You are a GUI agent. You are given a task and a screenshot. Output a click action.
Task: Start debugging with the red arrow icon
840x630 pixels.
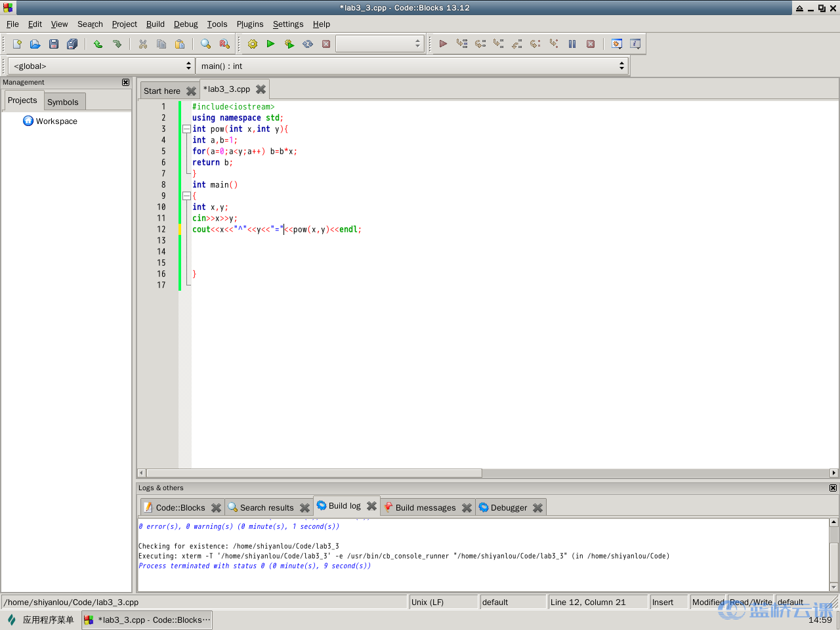pyautogui.click(x=443, y=44)
